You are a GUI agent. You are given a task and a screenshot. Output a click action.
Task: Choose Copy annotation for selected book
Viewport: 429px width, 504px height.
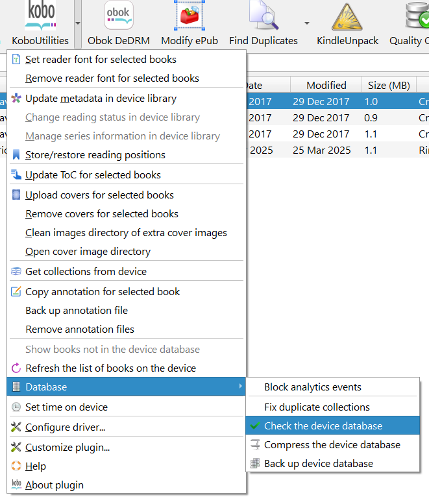pos(127,291)
